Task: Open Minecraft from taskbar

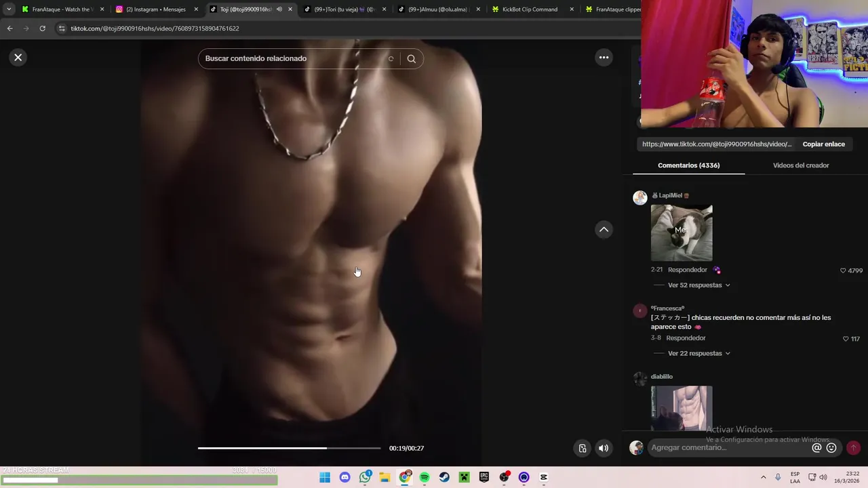Action: 464,477
